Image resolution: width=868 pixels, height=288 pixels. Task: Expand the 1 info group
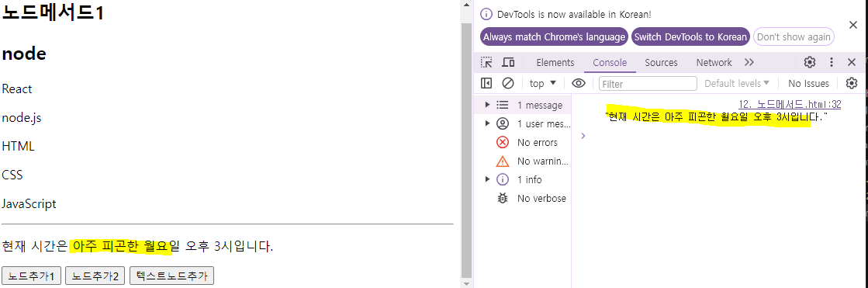coord(487,179)
